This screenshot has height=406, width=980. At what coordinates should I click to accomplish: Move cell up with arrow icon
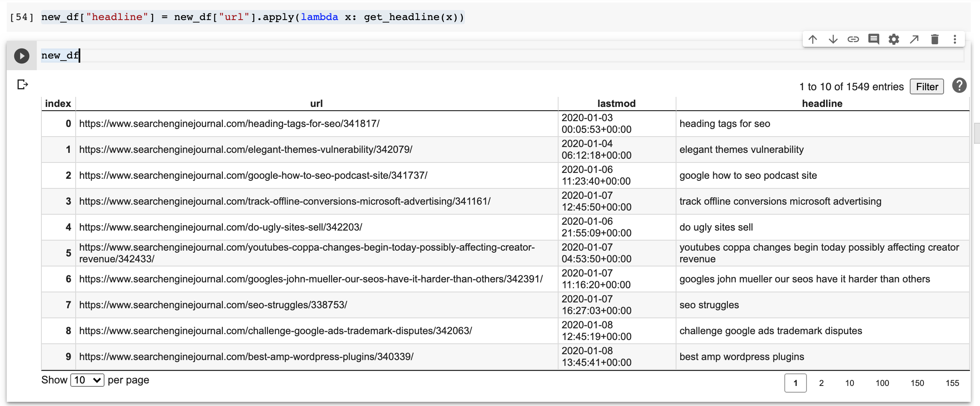tap(812, 39)
